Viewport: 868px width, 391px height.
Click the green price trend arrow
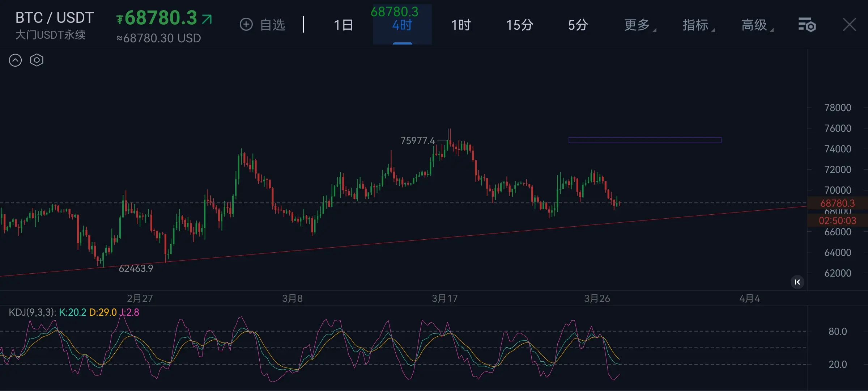[x=207, y=19]
